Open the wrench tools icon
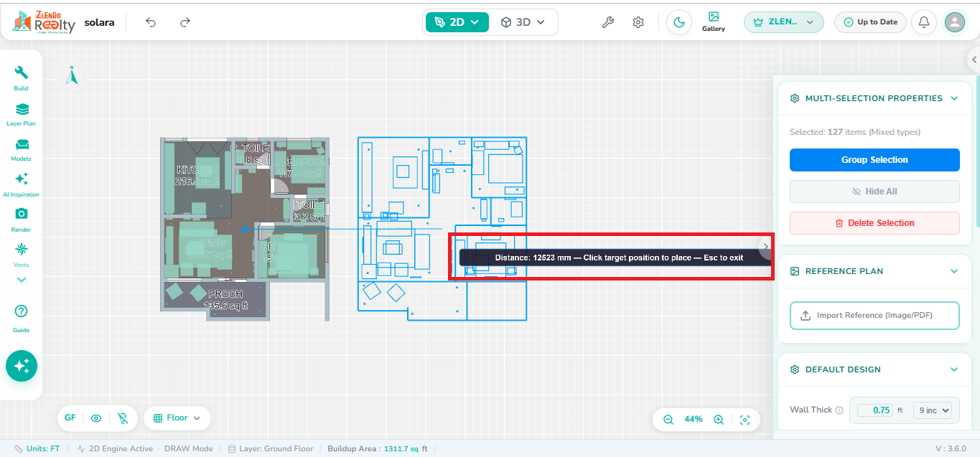The width and height of the screenshot is (980, 457). (607, 22)
